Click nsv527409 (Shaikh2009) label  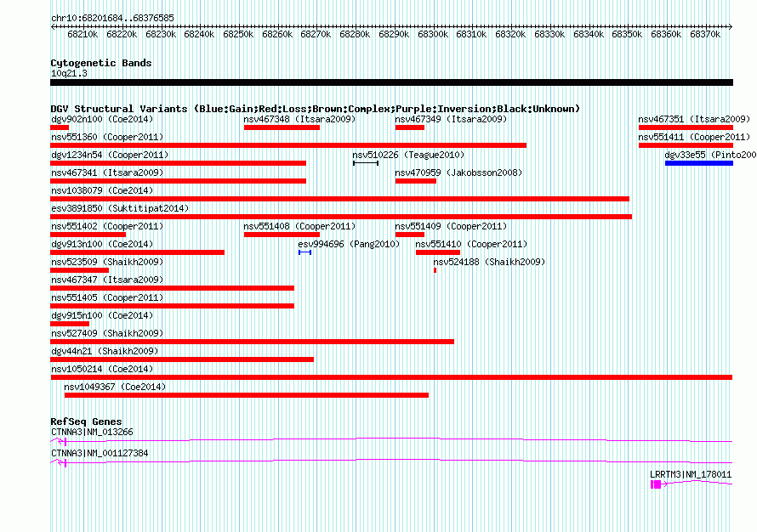(x=107, y=334)
